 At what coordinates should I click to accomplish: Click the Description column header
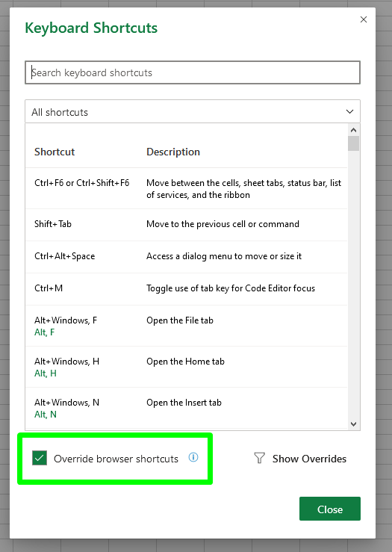173,152
